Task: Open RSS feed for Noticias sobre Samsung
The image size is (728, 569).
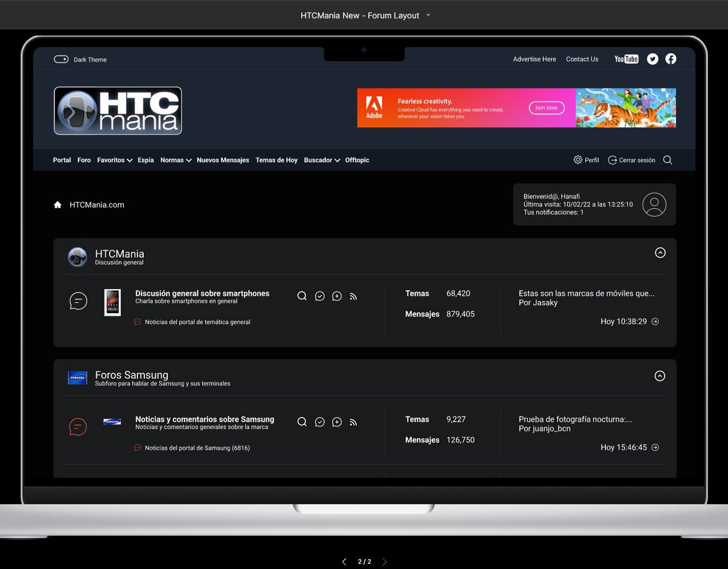Action: pyautogui.click(x=353, y=423)
